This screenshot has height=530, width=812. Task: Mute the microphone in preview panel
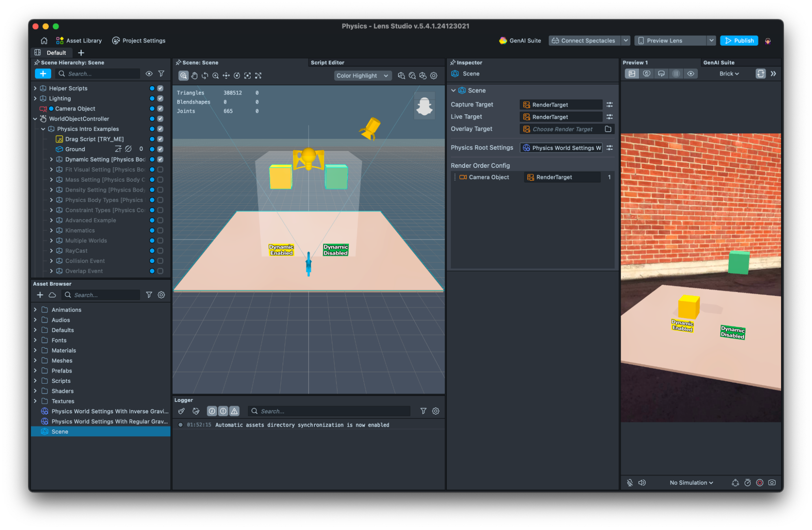(630, 482)
